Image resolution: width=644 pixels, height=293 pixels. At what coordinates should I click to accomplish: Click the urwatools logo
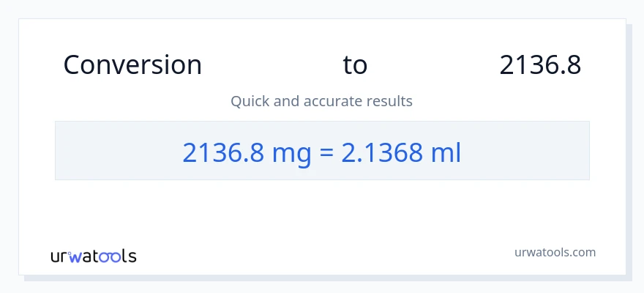click(93, 256)
